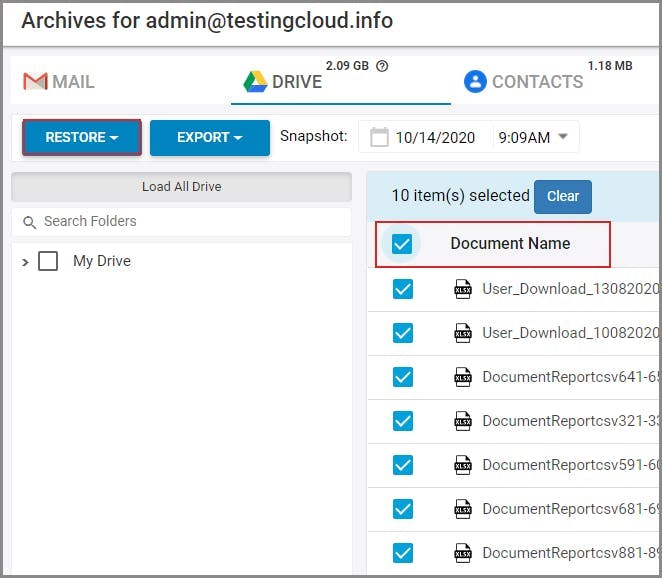The width and height of the screenshot is (662, 578).
Task: Open the snapshot calendar icon
Action: coord(379,137)
